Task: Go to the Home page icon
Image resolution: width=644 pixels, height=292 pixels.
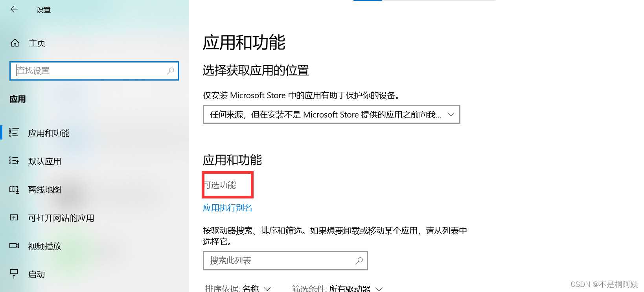Action: click(x=15, y=43)
